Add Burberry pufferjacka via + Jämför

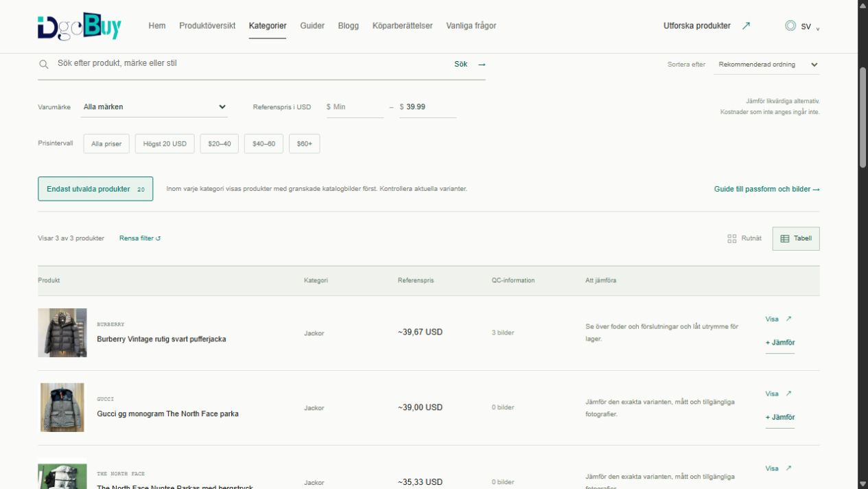tap(780, 343)
